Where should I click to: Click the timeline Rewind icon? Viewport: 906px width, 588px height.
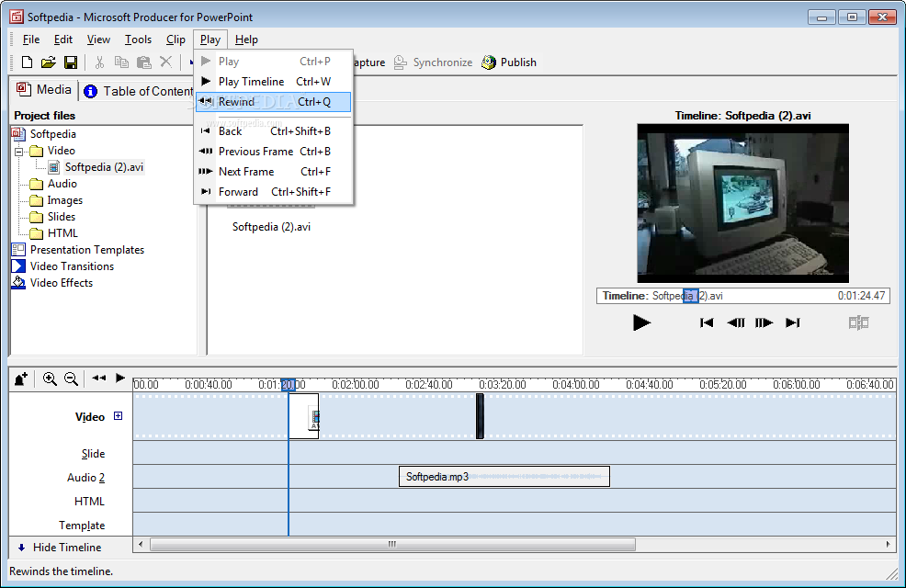pyautogui.click(x=99, y=378)
